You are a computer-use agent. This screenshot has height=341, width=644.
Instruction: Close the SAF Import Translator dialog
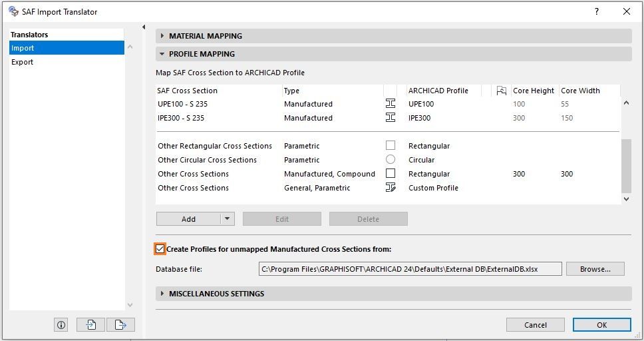[626, 11]
